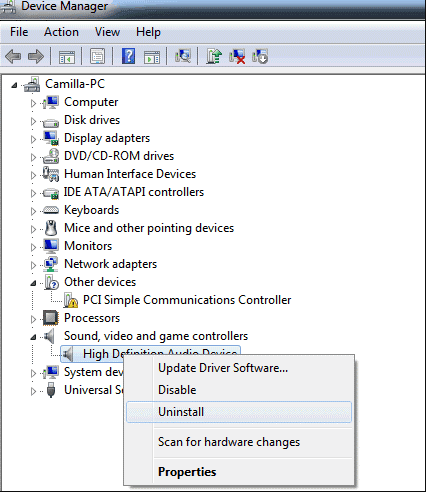The width and height of the screenshot is (426, 492).
Task: Select the PCI Simple Communications Controller label
Action: coord(187,300)
